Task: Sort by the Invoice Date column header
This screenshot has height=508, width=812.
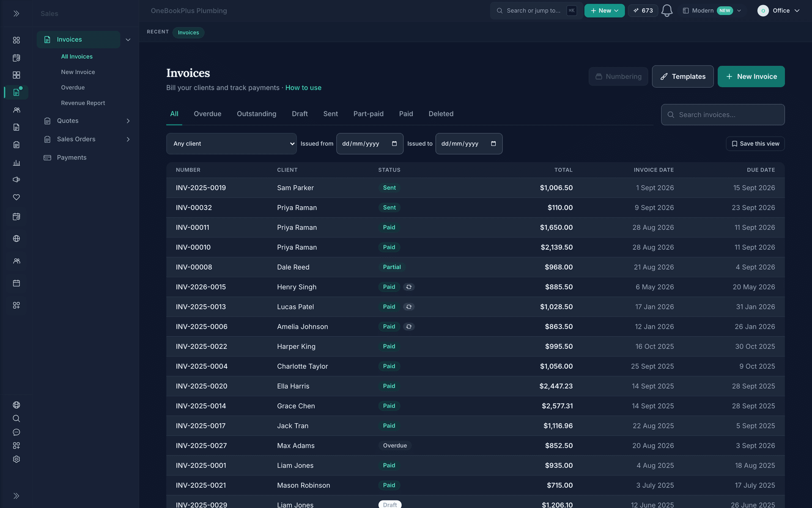Action: [653, 170]
